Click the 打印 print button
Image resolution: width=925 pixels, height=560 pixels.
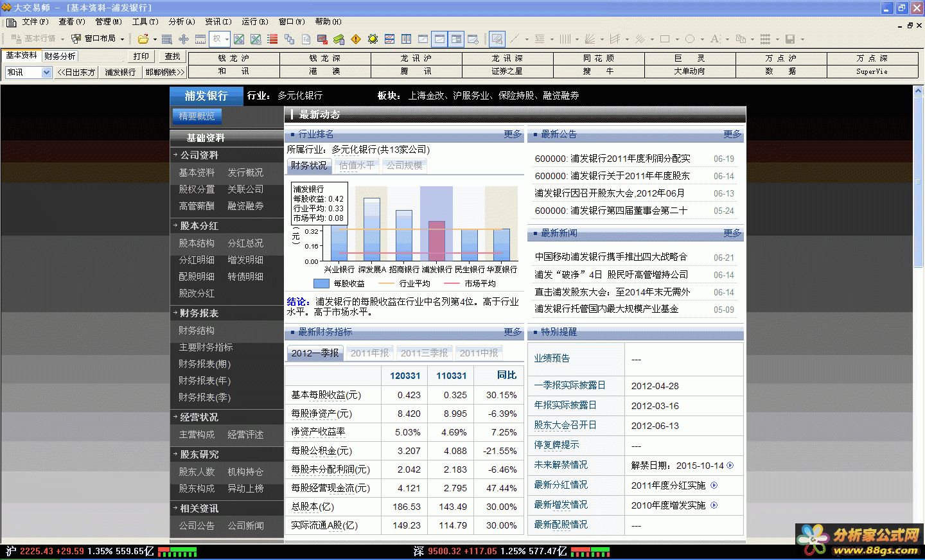click(141, 57)
